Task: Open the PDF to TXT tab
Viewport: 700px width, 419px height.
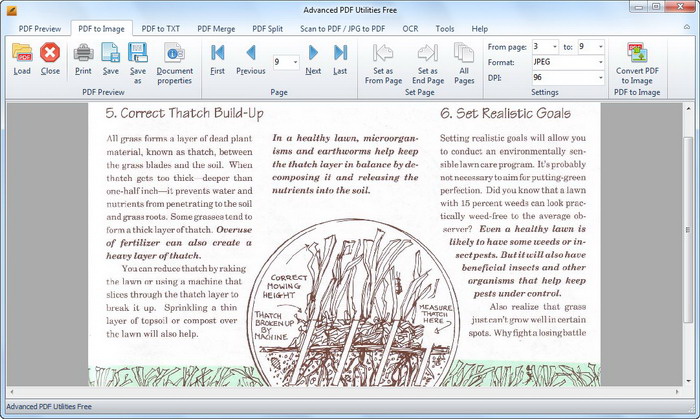Action: pyautogui.click(x=161, y=29)
